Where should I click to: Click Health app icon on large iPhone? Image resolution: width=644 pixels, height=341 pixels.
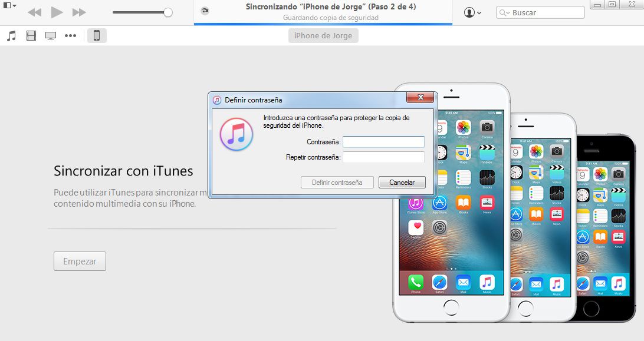click(x=416, y=228)
